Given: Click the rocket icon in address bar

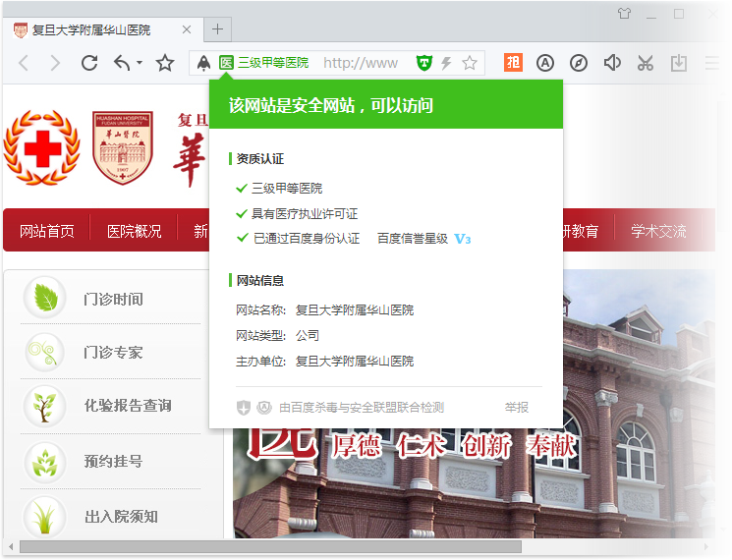Looking at the screenshot, I should click(203, 63).
